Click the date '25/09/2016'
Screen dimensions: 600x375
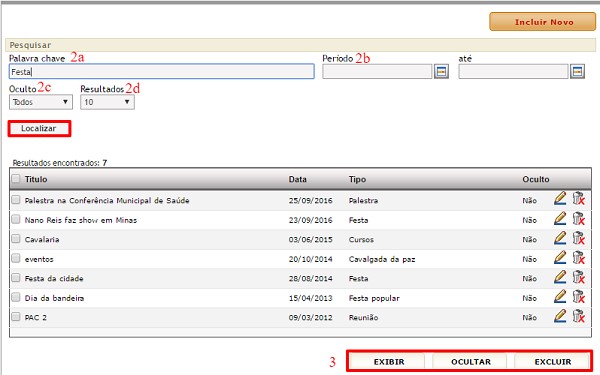(x=310, y=201)
